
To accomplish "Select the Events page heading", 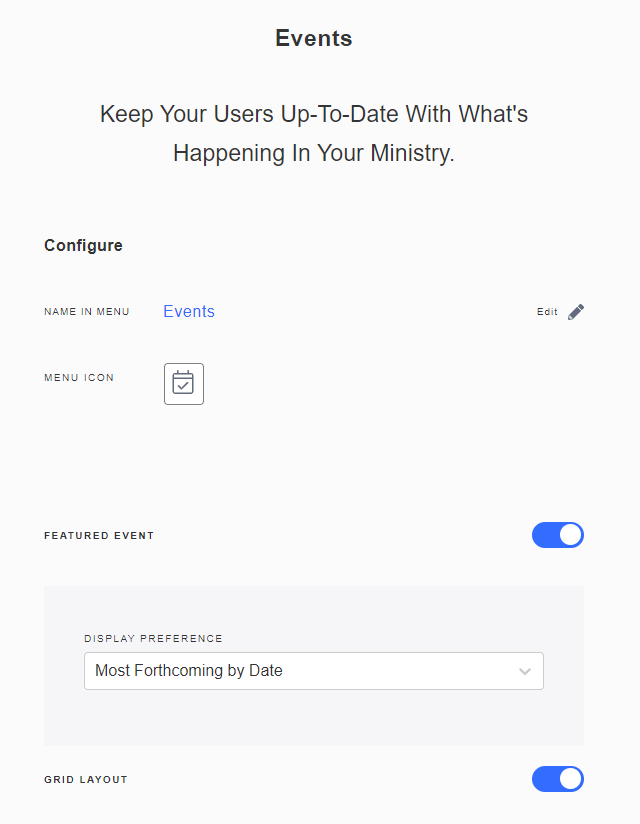I will pyautogui.click(x=313, y=38).
